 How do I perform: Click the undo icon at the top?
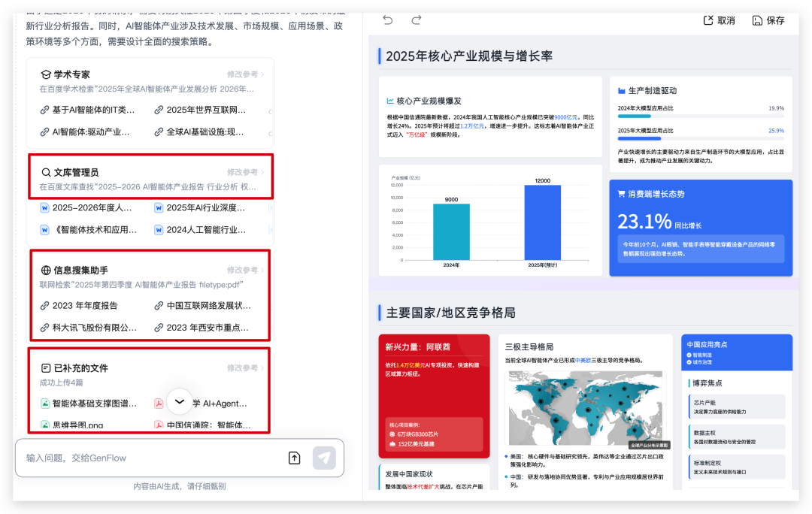[388, 20]
